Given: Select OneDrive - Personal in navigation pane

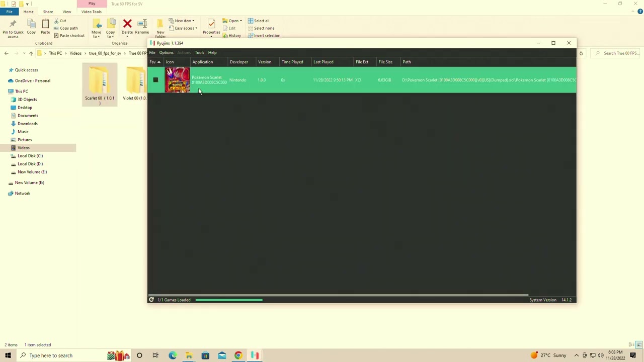Looking at the screenshot, I should click(x=32, y=80).
